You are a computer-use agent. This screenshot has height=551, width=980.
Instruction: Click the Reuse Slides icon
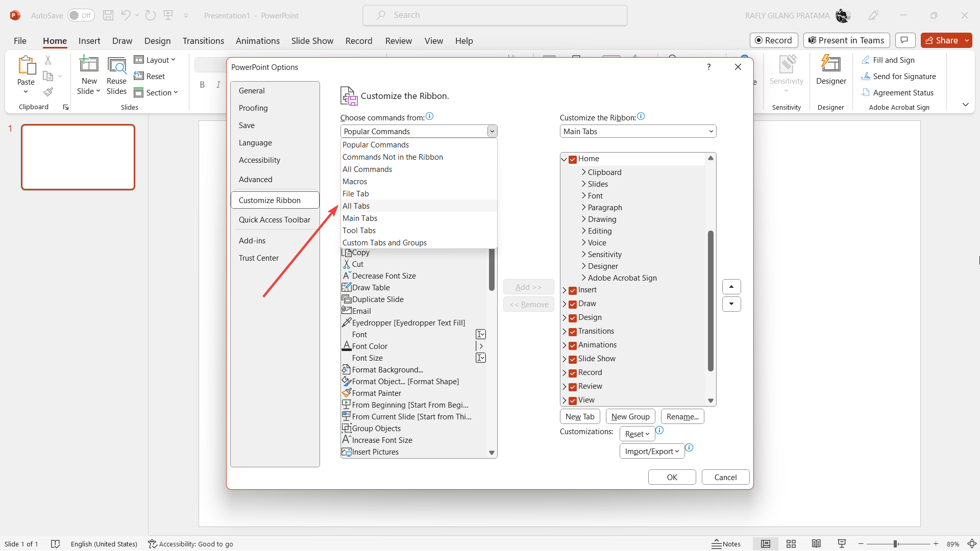(116, 65)
